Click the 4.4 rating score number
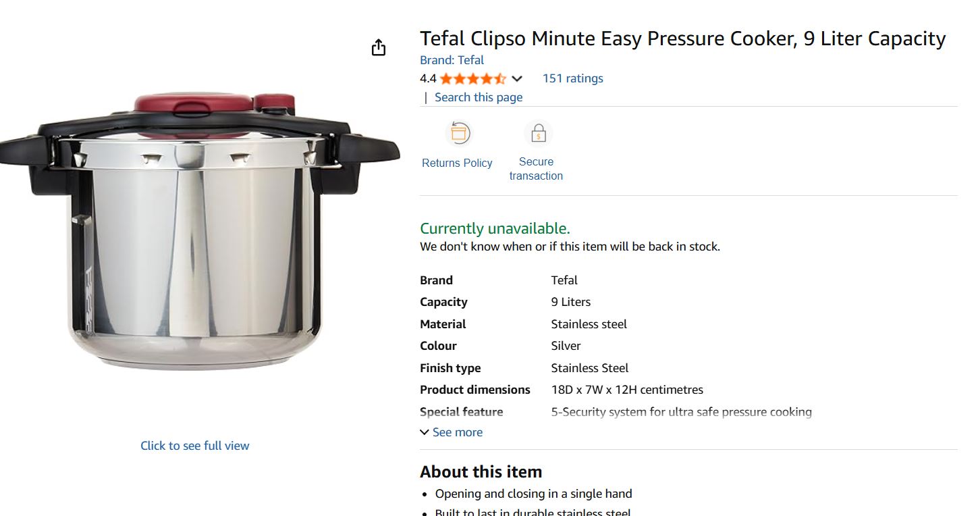This screenshot has width=980, height=516. pyautogui.click(x=427, y=78)
